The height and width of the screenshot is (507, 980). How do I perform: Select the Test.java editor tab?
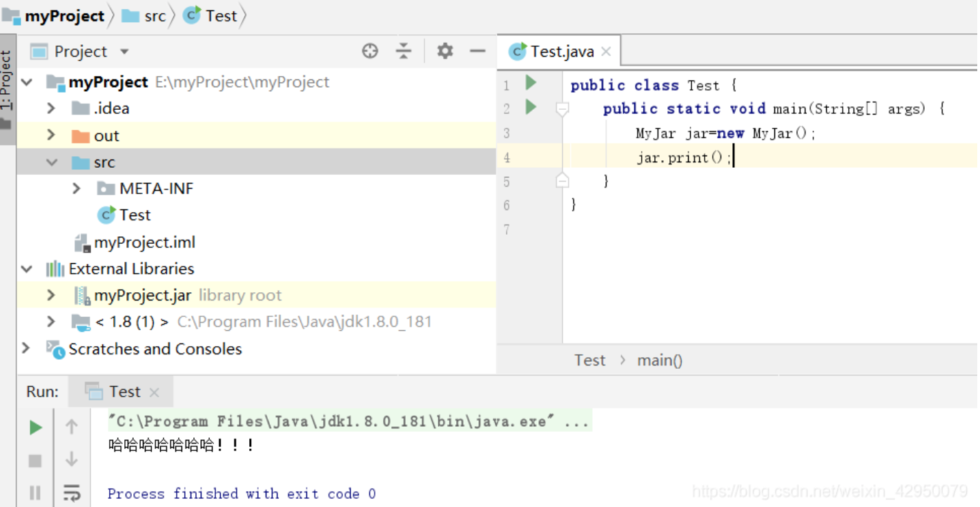[x=560, y=51]
